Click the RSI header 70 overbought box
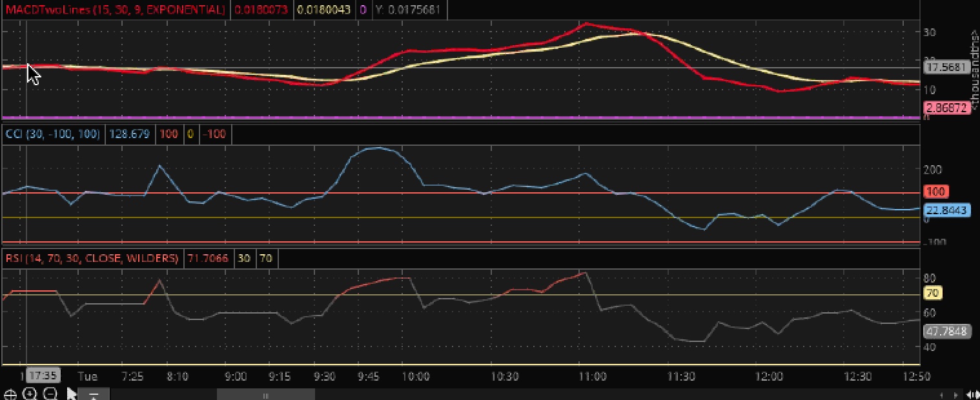Image resolution: width=980 pixels, height=400 pixels. (266, 258)
